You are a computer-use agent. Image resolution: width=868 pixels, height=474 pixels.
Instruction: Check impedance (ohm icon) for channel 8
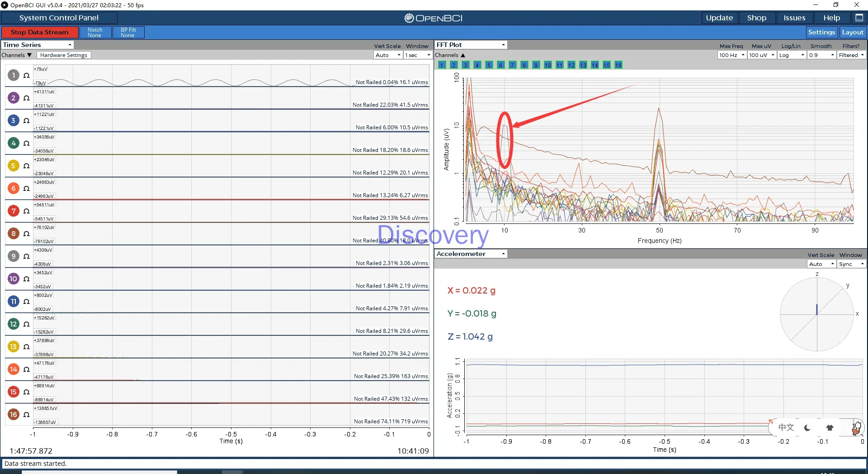pos(27,234)
